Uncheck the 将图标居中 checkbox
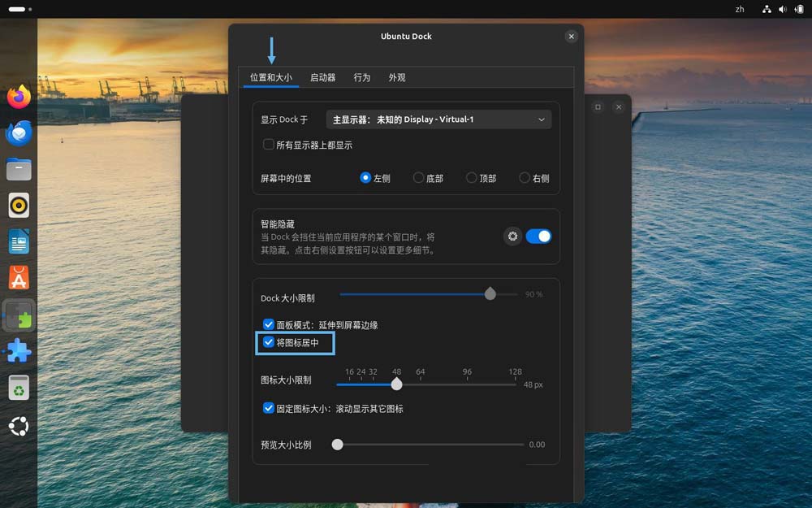The image size is (812, 508). pyautogui.click(x=269, y=343)
